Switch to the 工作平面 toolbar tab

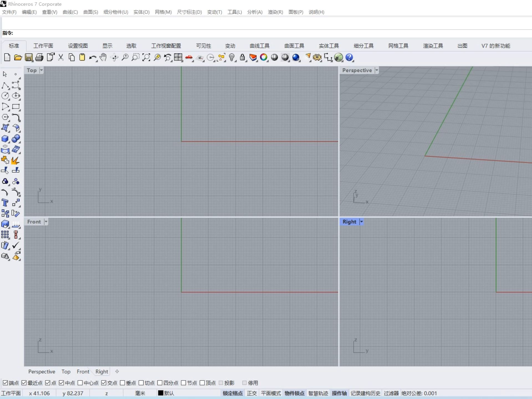click(43, 46)
